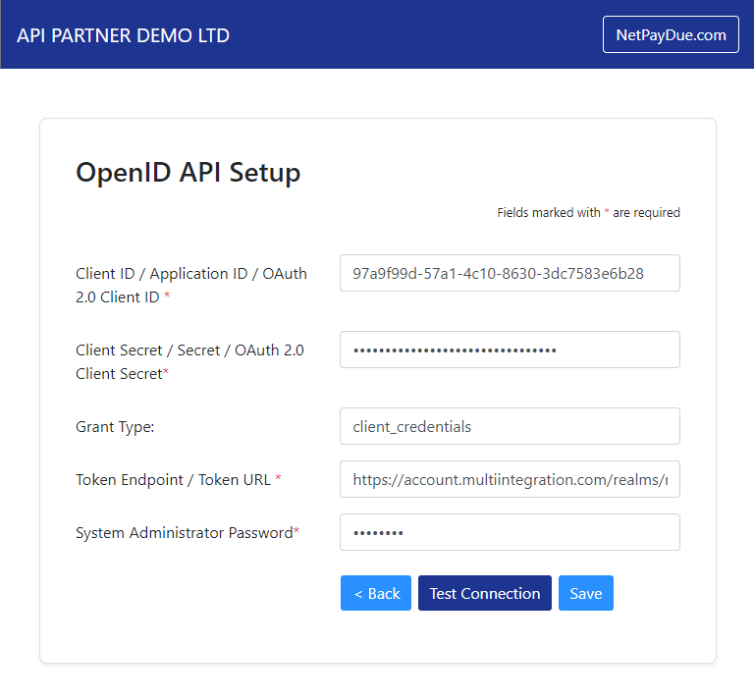Focus the System Administrator Password field

tap(510, 532)
